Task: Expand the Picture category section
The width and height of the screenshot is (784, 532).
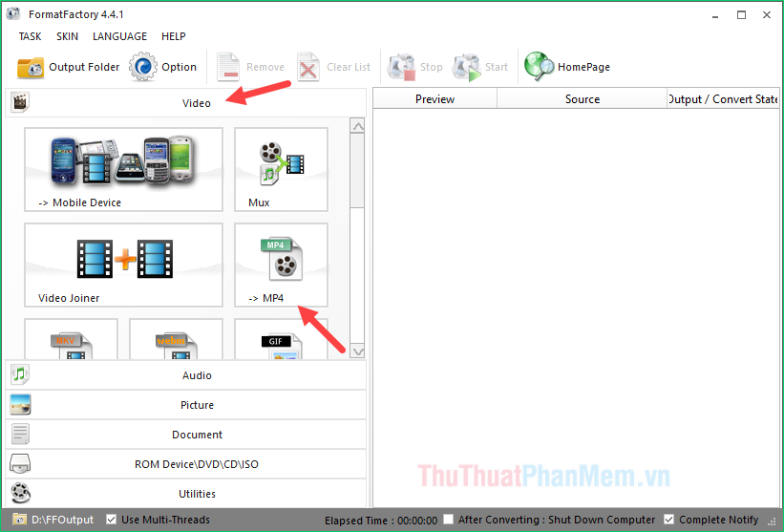Action: tap(185, 405)
